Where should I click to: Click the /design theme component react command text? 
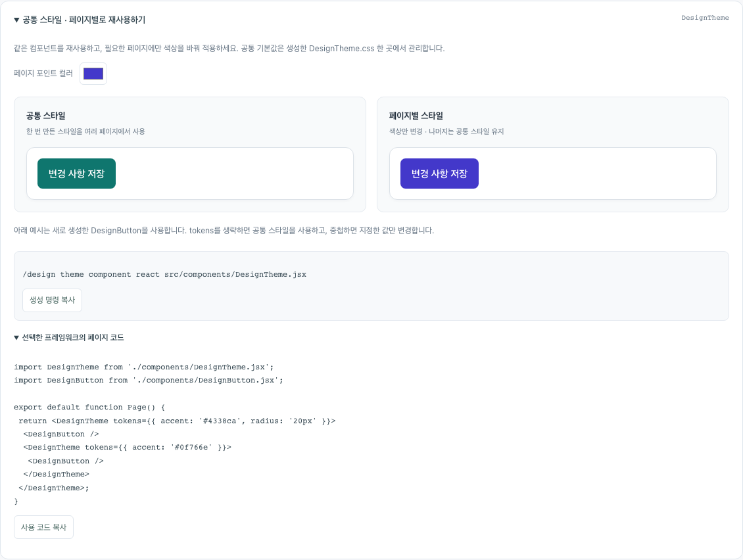[164, 274]
